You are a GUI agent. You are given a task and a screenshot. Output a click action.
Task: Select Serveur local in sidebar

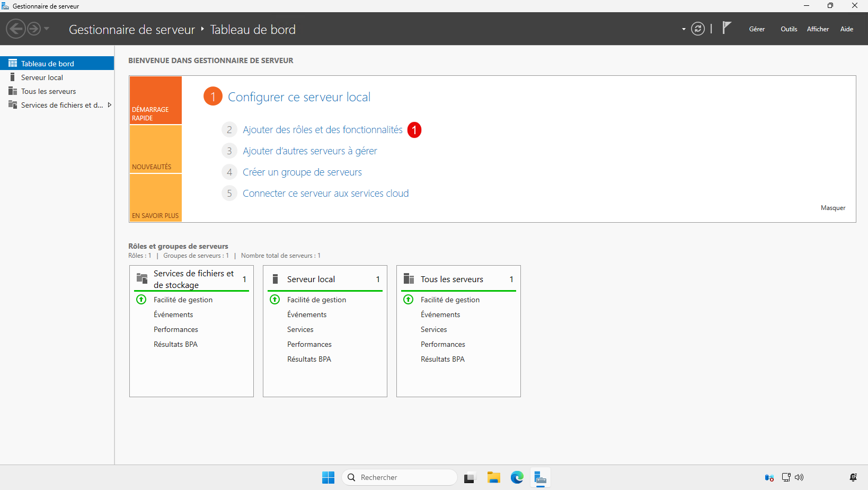(x=42, y=77)
